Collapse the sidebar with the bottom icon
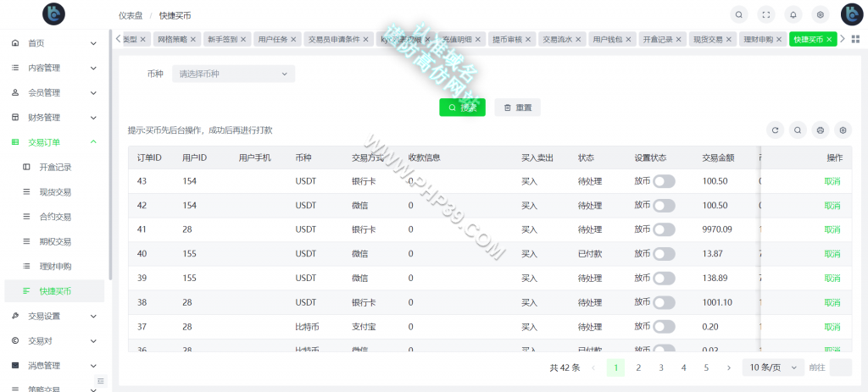 pyautogui.click(x=100, y=381)
